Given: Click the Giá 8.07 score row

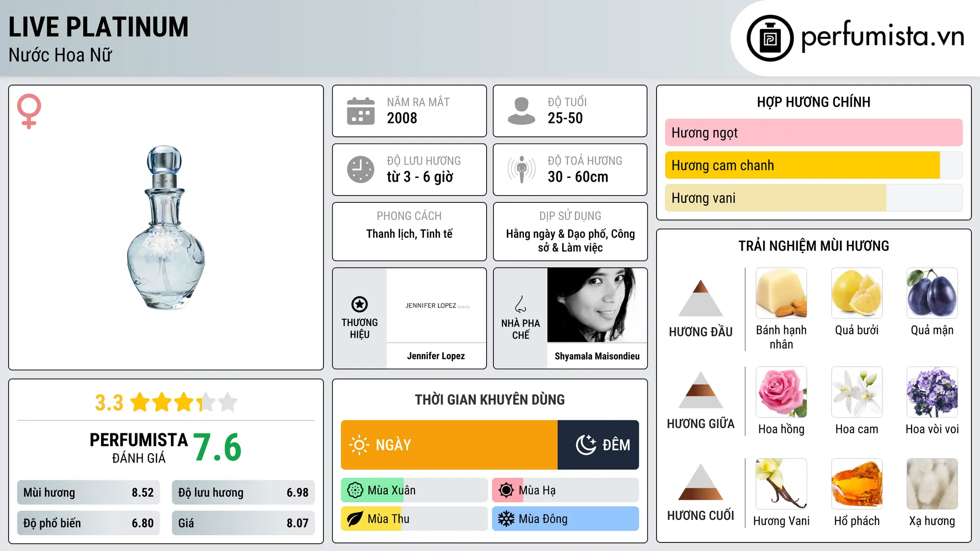Looking at the screenshot, I should pyautogui.click(x=243, y=523).
